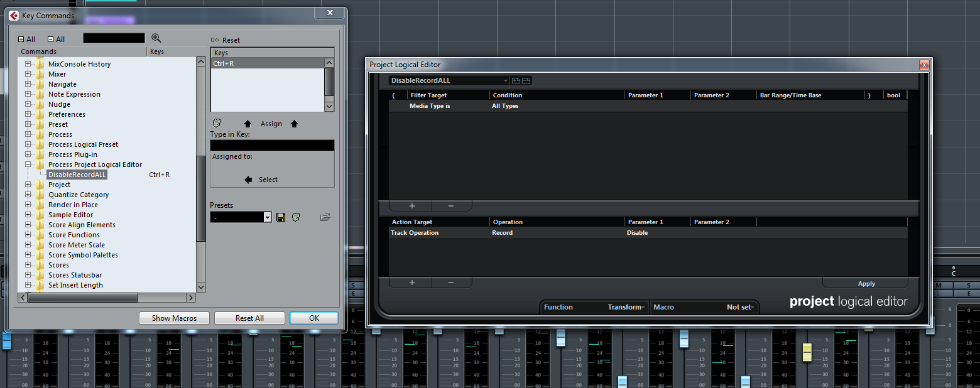Click the open folder icon beside Presets
This screenshot has width=980, height=388.
click(x=325, y=217)
